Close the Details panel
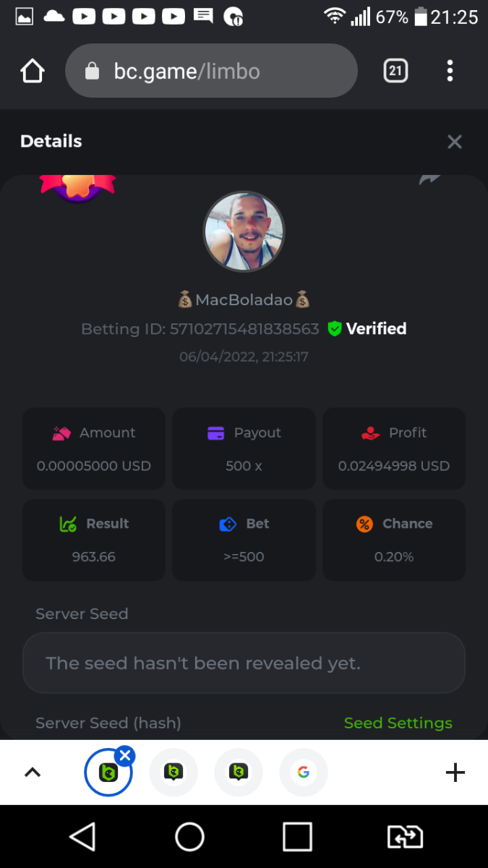The width and height of the screenshot is (488, 868). [454, 142]
